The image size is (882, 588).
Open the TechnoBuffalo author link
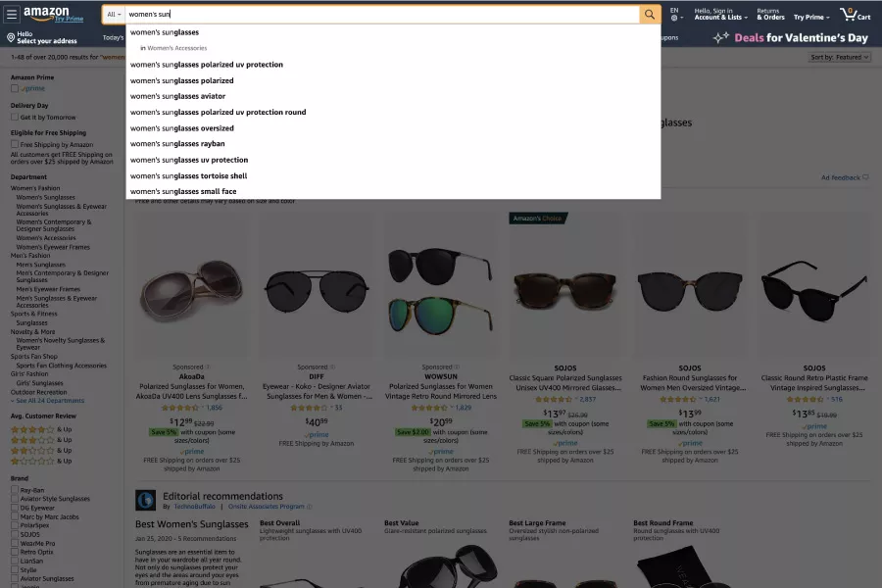[195, 507]
